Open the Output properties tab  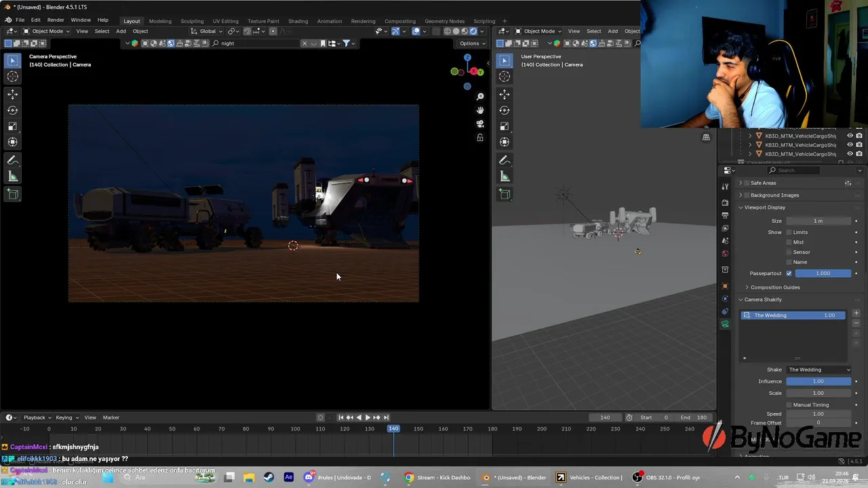click(725, 216)
